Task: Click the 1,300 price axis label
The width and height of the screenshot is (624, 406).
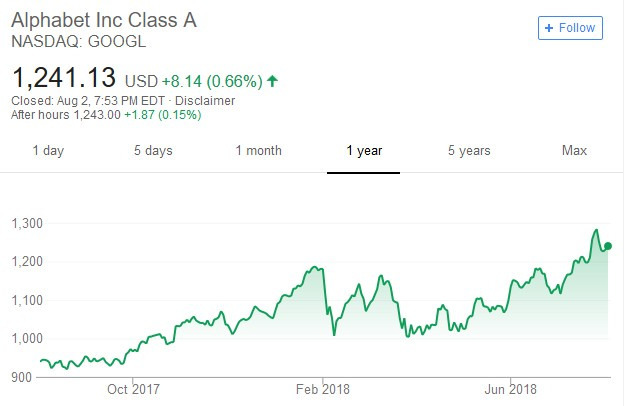Action: [27, 224]
